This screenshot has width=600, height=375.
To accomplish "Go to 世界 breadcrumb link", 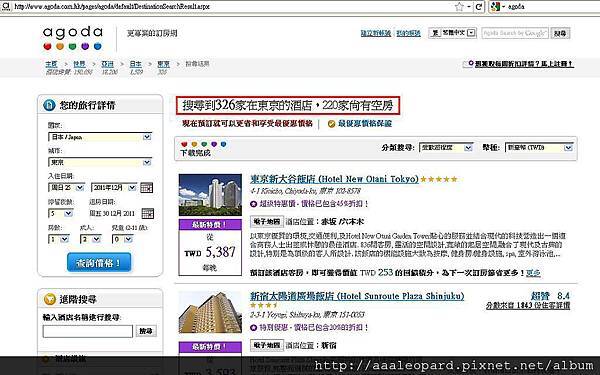I will click(x=79, y=64).
